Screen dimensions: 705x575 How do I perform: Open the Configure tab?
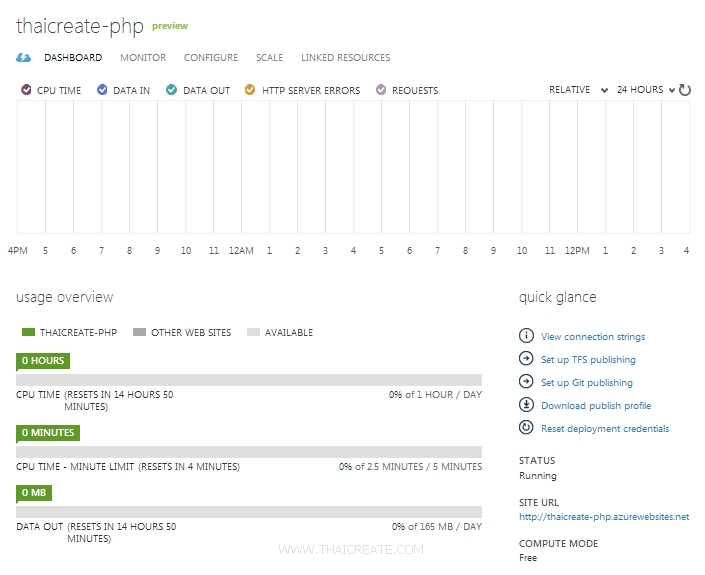point(211,58)
